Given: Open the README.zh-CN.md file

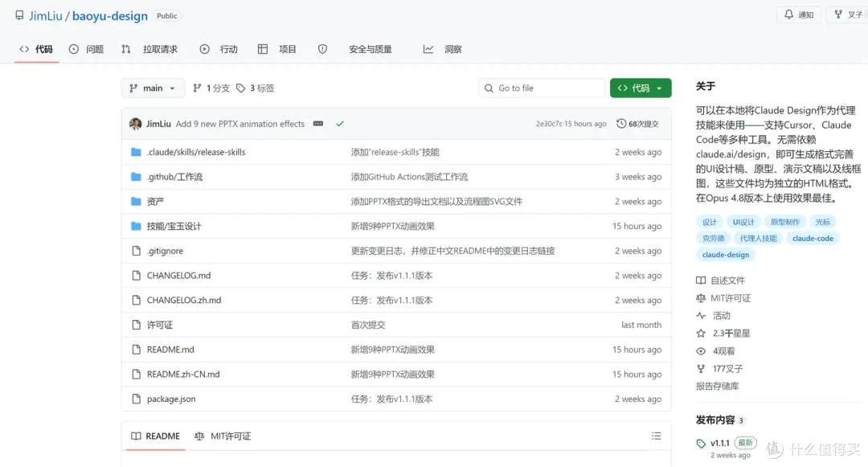Looking at the screenshot, I should [183, 374].
